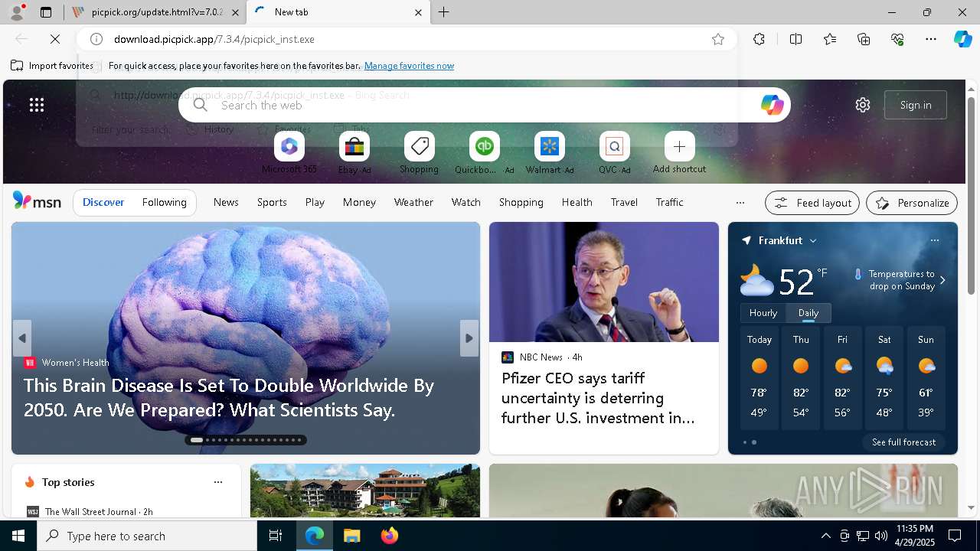980x551 pixels.
Task: Open News in the MSN menu
Action: [x=226, y=202]
